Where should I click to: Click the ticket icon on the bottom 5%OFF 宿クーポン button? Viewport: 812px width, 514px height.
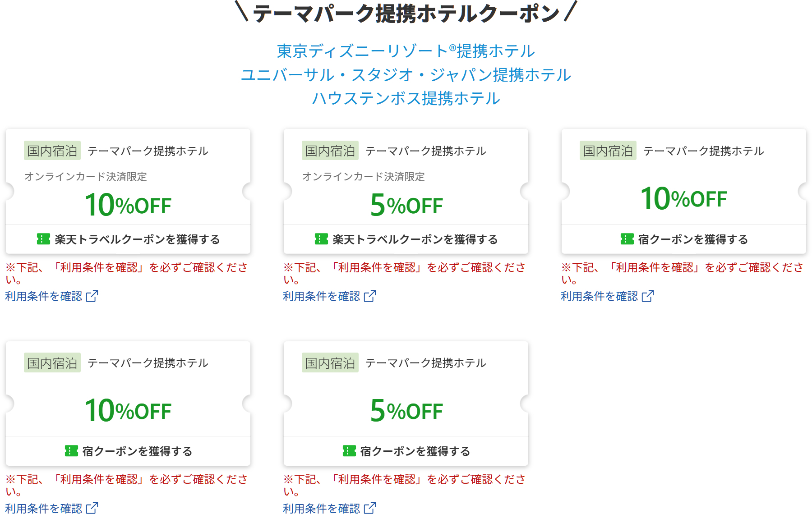349,450
